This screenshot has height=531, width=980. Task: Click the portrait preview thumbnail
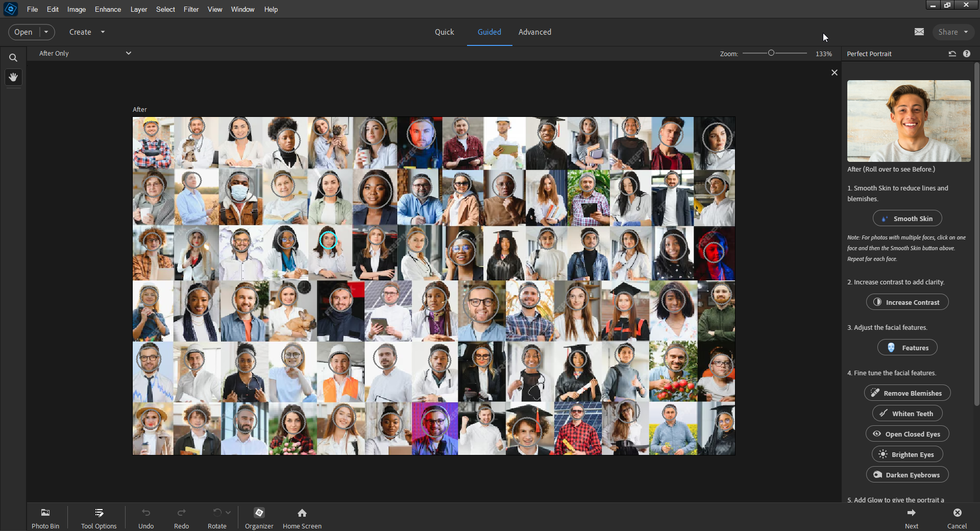(x=909, y=121)
